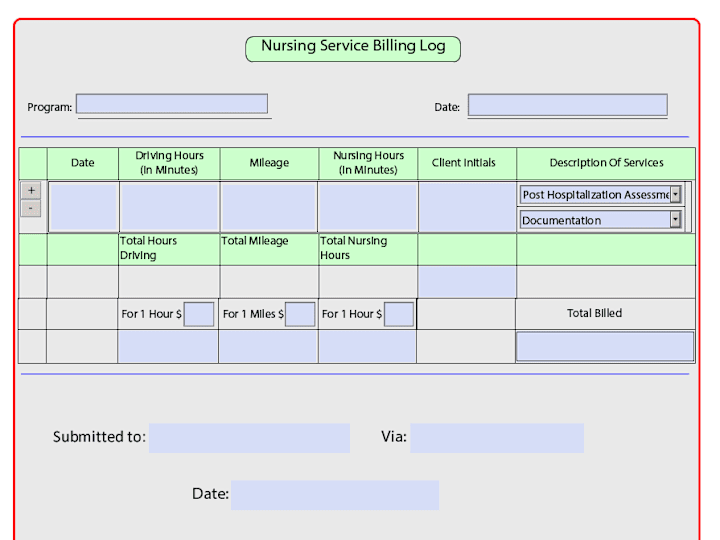Click the Mileage column header
The image size is (720, 540).
tap(269, 163)
